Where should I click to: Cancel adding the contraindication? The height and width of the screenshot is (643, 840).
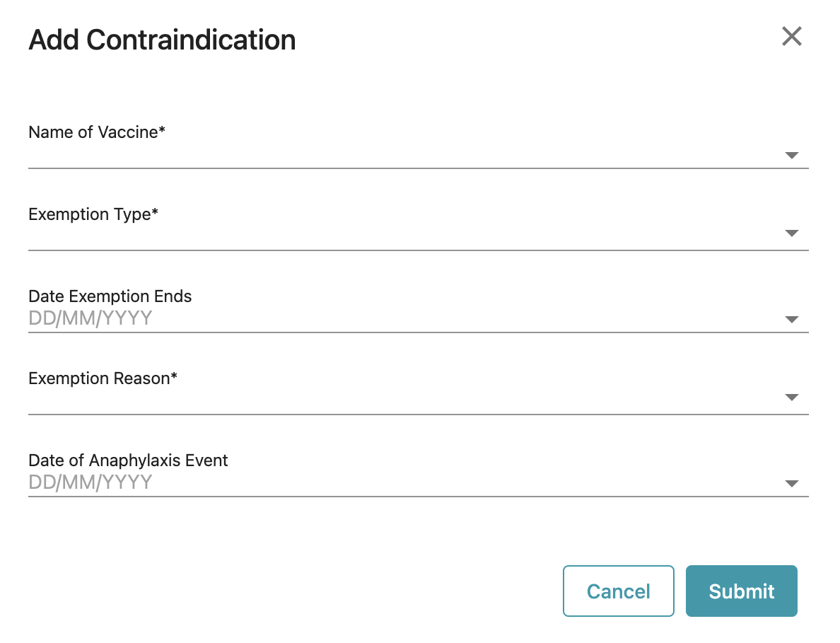click(x=618, y=591)
